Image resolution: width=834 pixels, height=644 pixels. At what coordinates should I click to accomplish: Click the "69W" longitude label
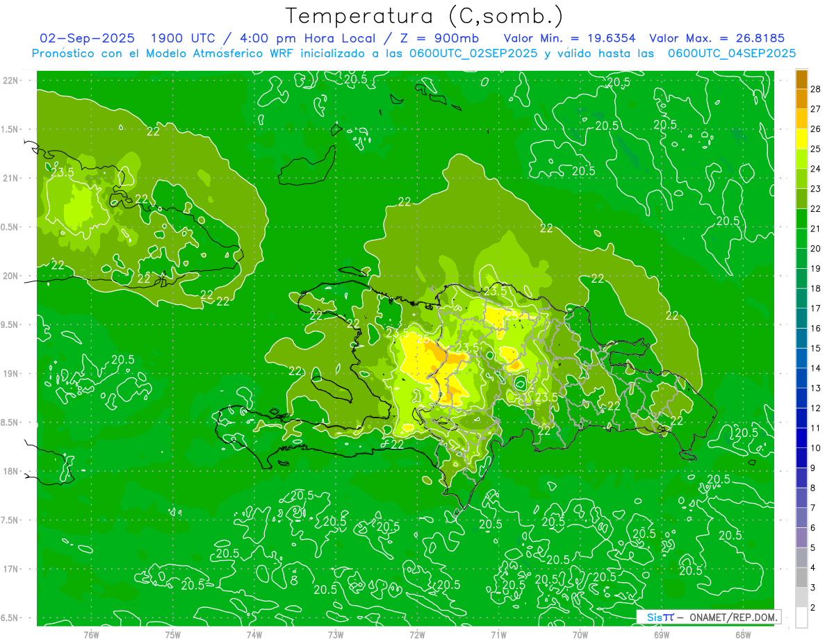coord(661,634)
